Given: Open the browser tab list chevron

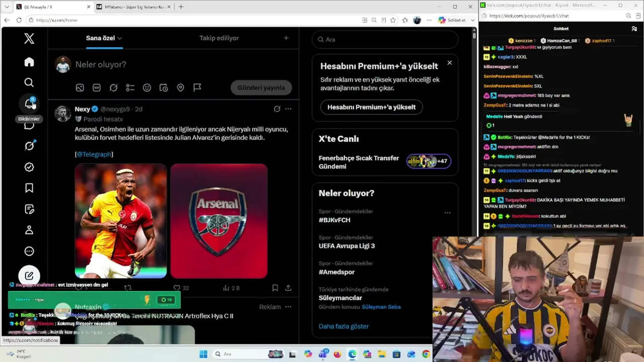Looking at the screenshot, I should coord(7,7).
